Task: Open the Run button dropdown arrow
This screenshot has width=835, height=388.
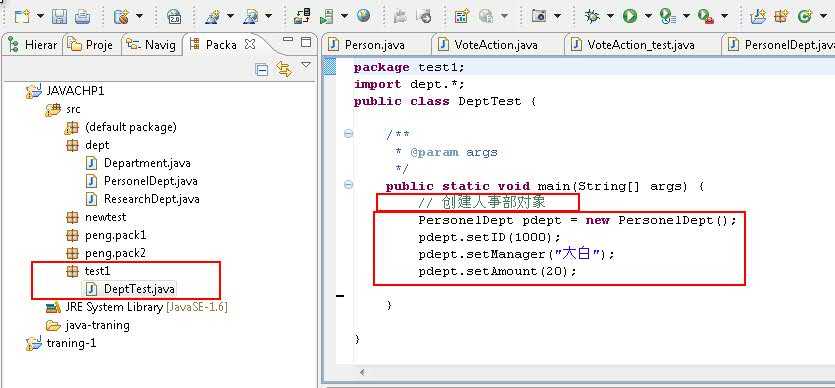Action: click(648, 16)
